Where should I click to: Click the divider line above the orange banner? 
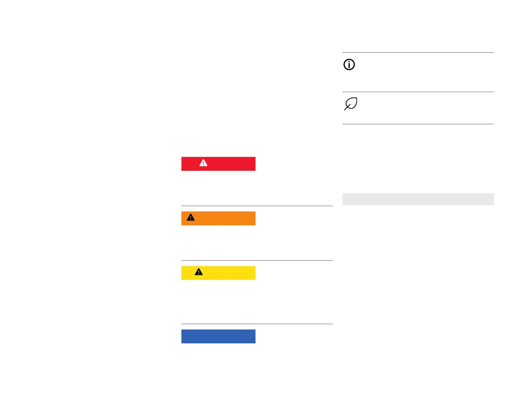[257, 206]
